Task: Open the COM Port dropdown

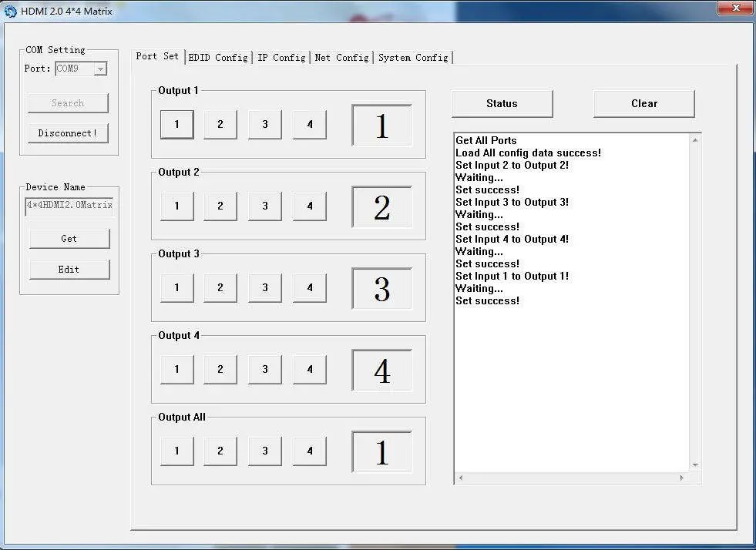Action: 100,69
